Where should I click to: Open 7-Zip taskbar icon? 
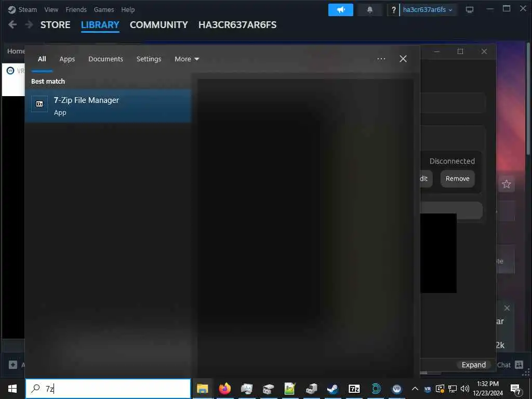coord(354,389)
